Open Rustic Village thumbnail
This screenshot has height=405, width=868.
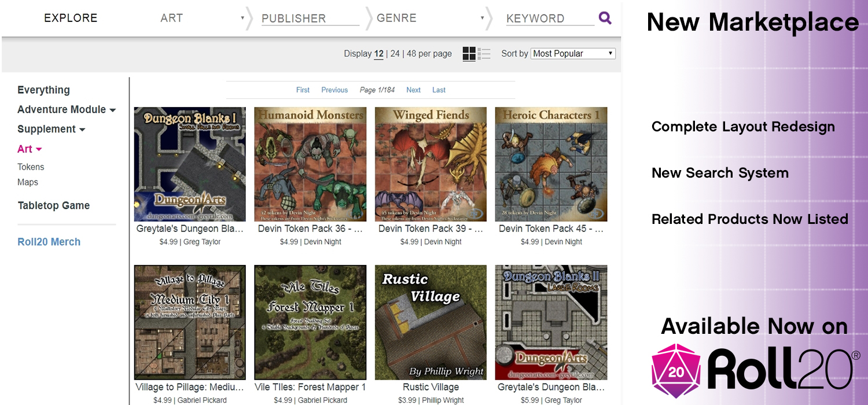pos(431,322)
